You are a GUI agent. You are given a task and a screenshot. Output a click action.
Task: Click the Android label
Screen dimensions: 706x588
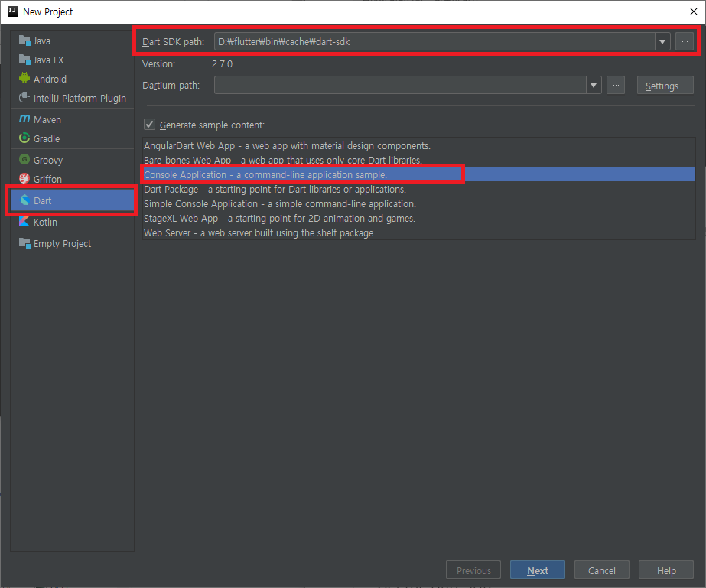pos(50,79)
